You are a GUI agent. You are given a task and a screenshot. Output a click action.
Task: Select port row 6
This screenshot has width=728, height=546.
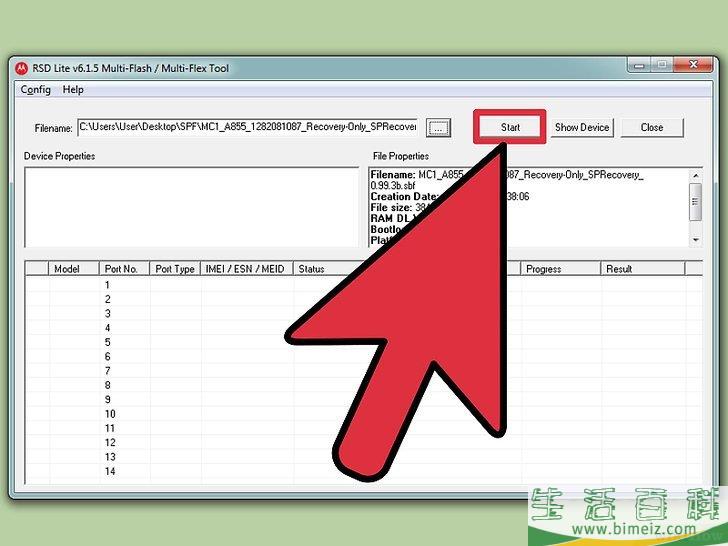(x=364, y=357)
